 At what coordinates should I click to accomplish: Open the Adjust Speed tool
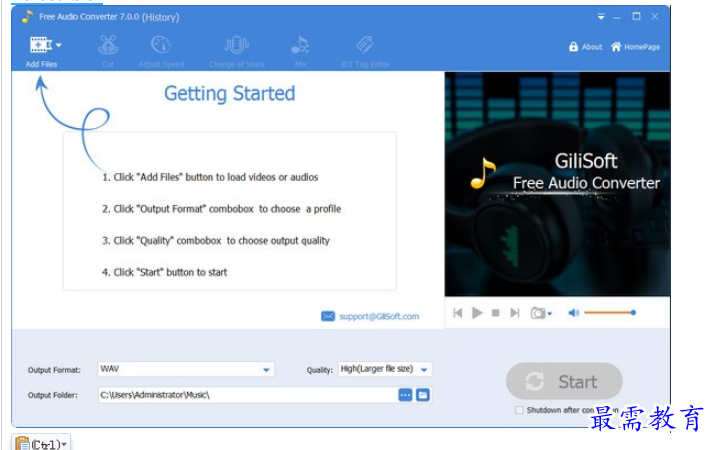click(x=161, y=51)
